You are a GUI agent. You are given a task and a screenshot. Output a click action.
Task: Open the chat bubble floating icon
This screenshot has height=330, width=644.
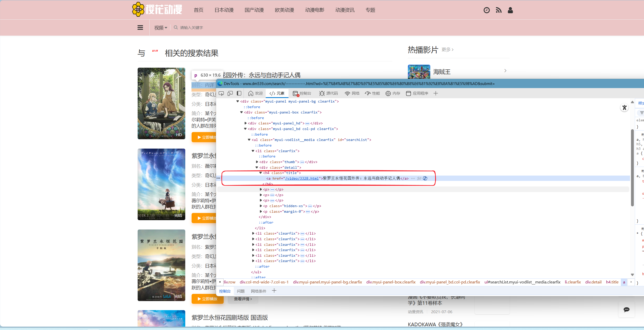(626, 309)
